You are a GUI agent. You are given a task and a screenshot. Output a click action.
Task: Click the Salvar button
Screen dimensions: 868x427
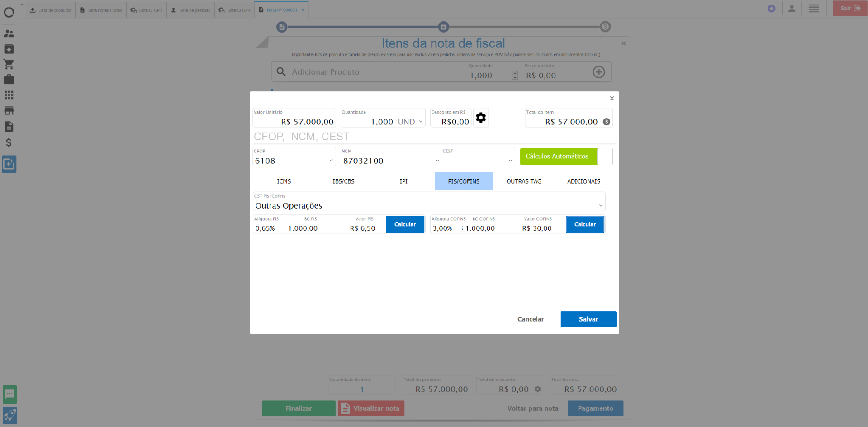(x=588, y=319)
